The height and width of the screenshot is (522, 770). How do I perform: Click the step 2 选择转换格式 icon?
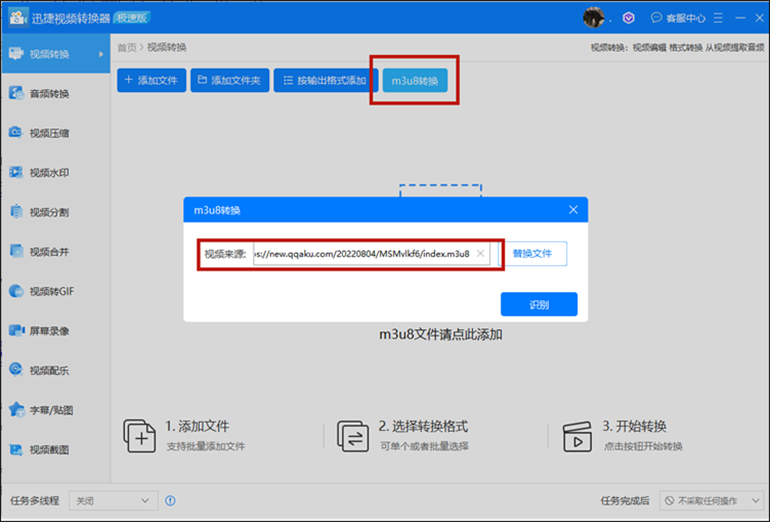click(x=353, y=436)
